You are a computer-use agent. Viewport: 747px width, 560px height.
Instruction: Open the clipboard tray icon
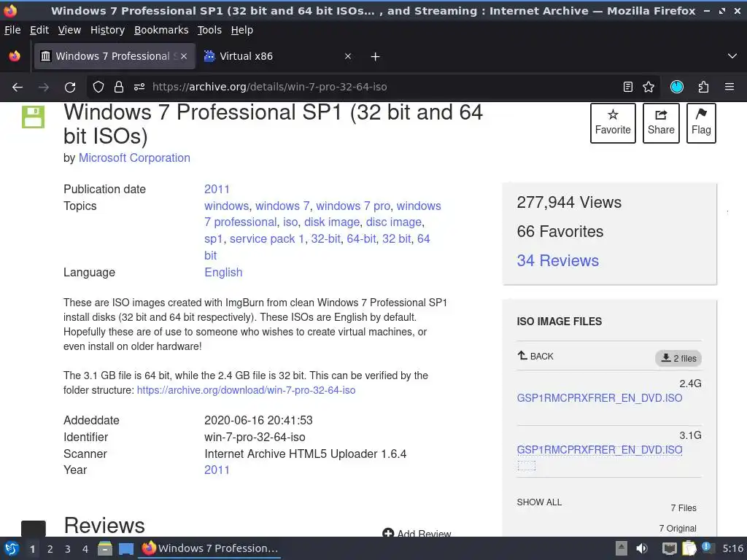[689, 548]
